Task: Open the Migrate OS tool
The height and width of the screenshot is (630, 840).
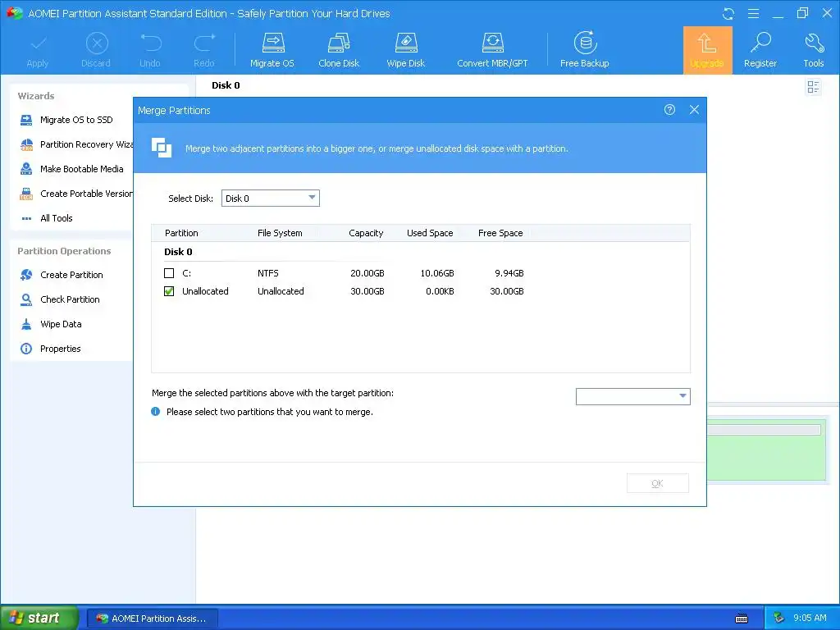Action: 272,50
